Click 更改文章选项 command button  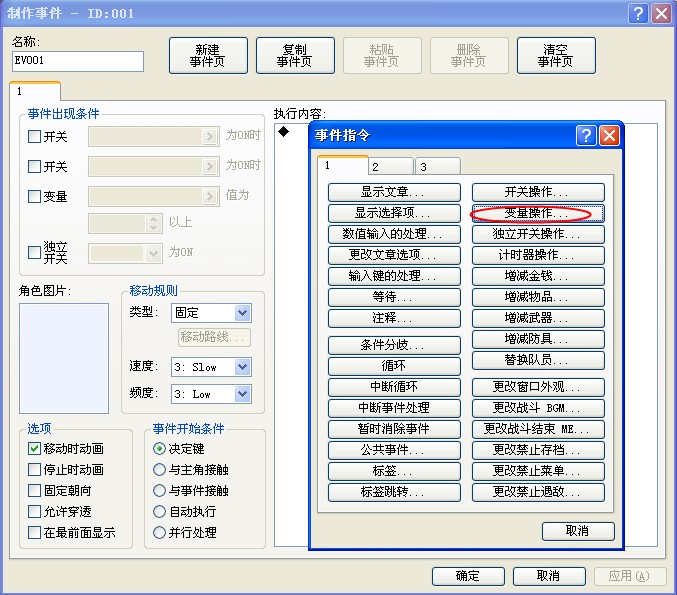click(394, 255)
